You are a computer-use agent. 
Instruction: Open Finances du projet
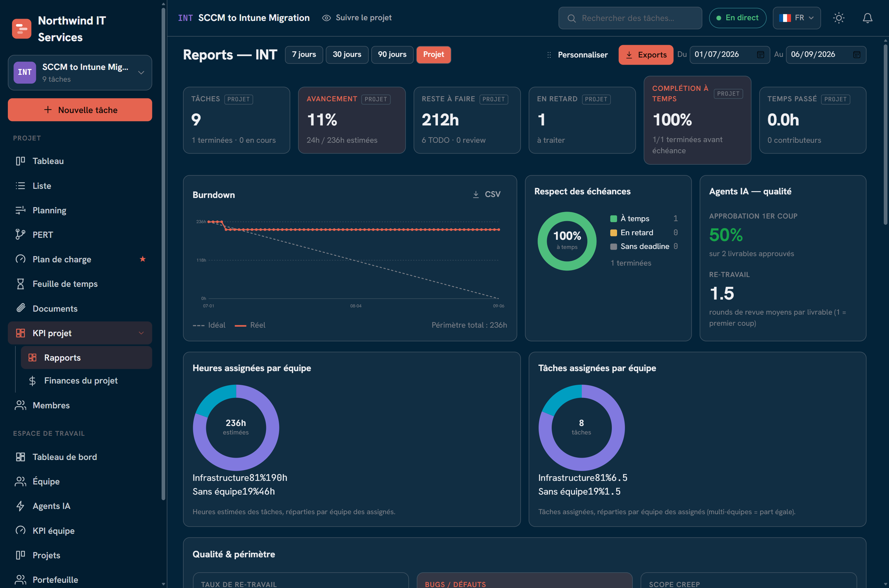click(86, 381)
